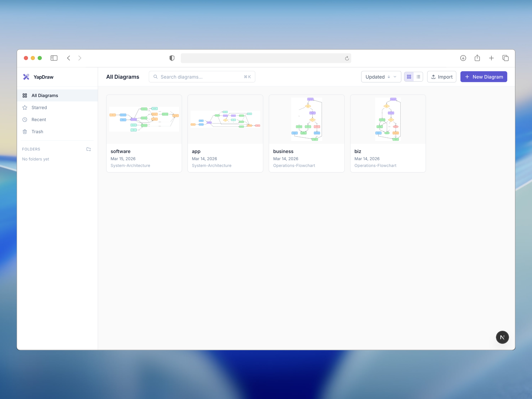The height and width of the screenshot is (399, 532).
Task: Click the new folder icon beside Folders
Action: click(89, 149)
